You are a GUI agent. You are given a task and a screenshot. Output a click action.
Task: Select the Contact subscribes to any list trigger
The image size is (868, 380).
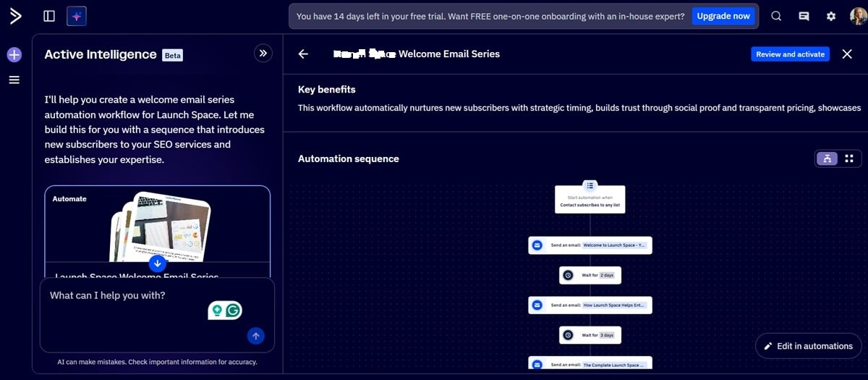point(590,205)
